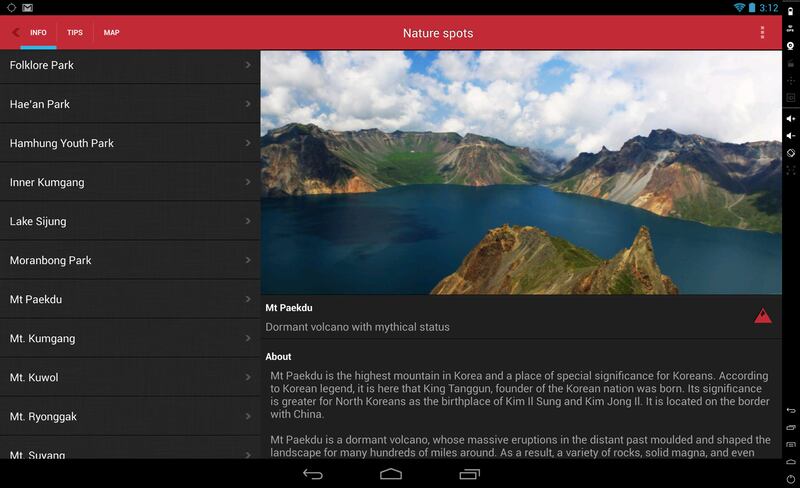Image resolution: width=800 pixels, height=488 pixels.
Task: Increase volume using emulator sidebar icon
Action: tap(790, 118)
